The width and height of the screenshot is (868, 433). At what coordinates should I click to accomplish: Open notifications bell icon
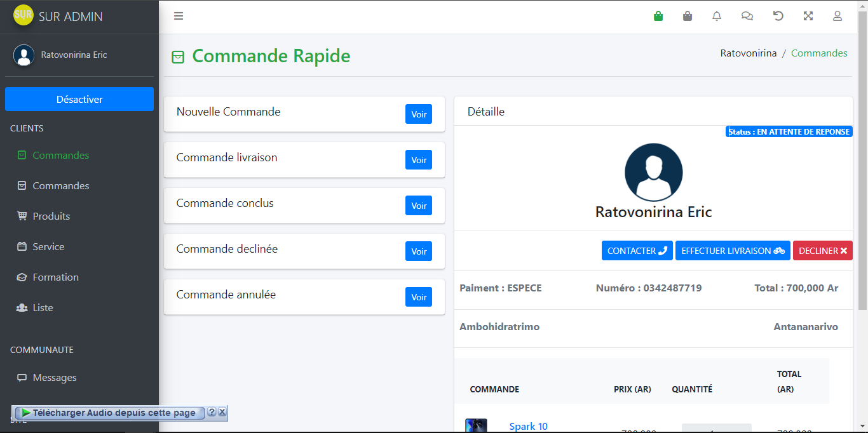pos(717,16)
